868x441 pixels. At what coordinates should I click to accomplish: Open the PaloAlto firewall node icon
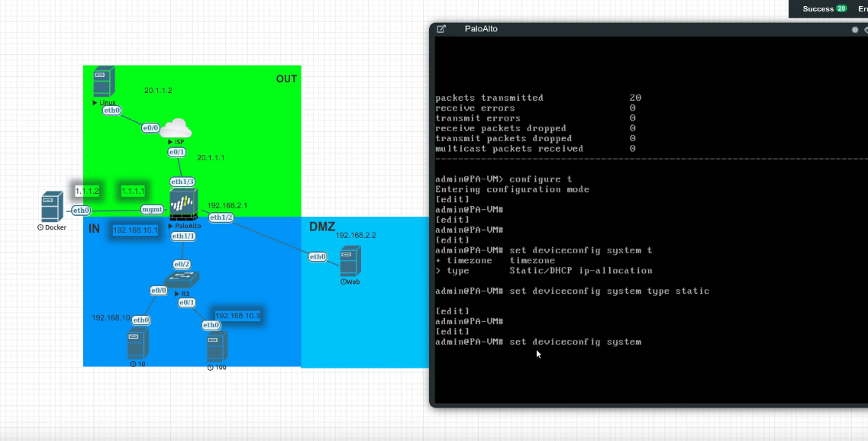[184, 204]
